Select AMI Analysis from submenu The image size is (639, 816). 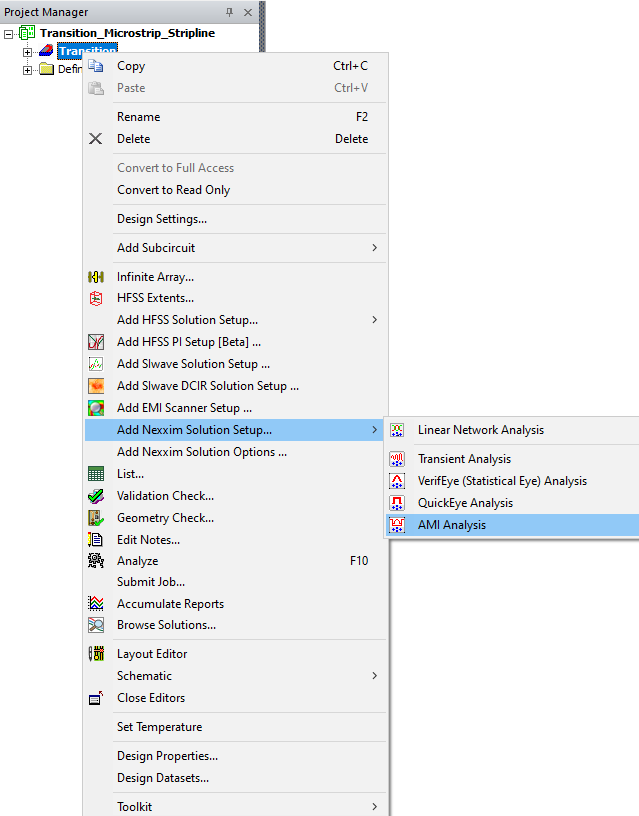[x=513, y=525]
